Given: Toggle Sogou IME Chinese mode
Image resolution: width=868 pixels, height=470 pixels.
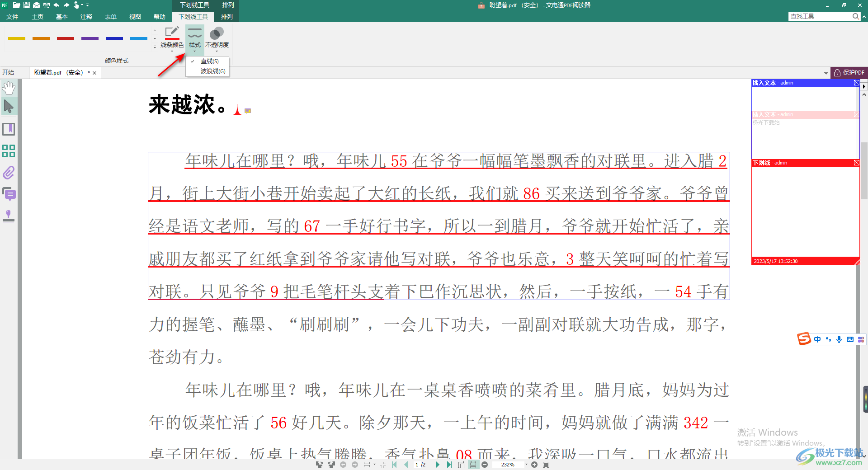Looking at the screenshot, I should click(817, 339).
